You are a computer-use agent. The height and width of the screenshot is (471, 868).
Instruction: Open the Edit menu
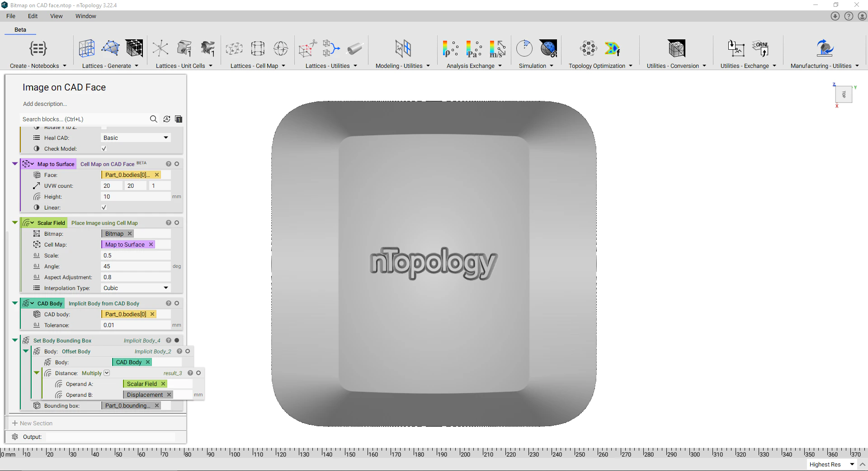tap(33, 16)
